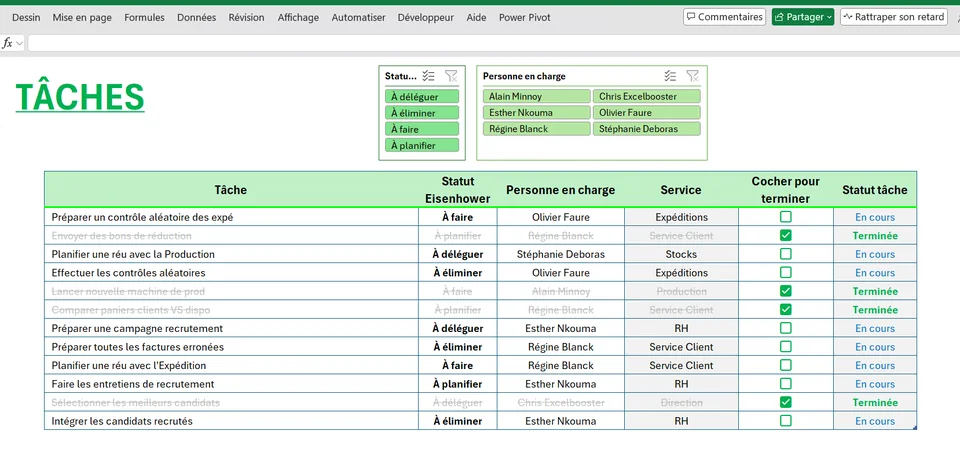Select the Production service cell

(681, 292)
